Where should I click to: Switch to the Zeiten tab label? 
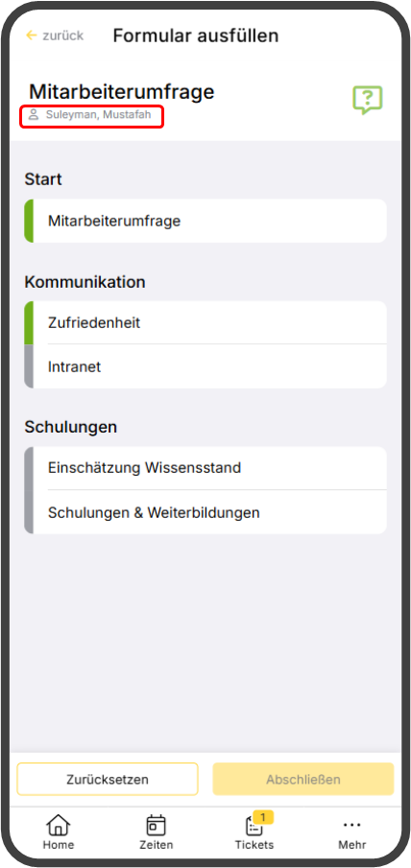(157, 845)
